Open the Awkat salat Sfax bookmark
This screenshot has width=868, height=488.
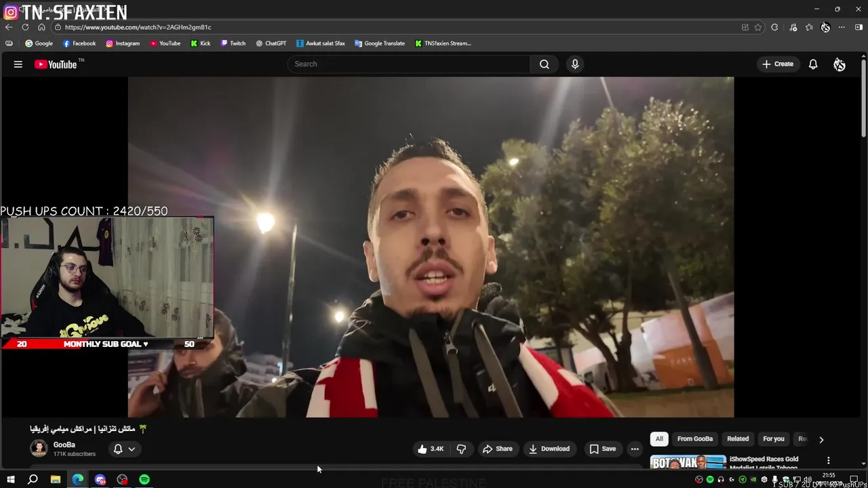[321, 43]
